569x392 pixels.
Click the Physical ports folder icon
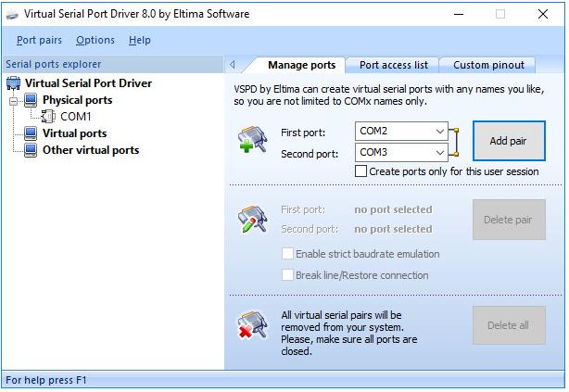[x=32, y=100]
